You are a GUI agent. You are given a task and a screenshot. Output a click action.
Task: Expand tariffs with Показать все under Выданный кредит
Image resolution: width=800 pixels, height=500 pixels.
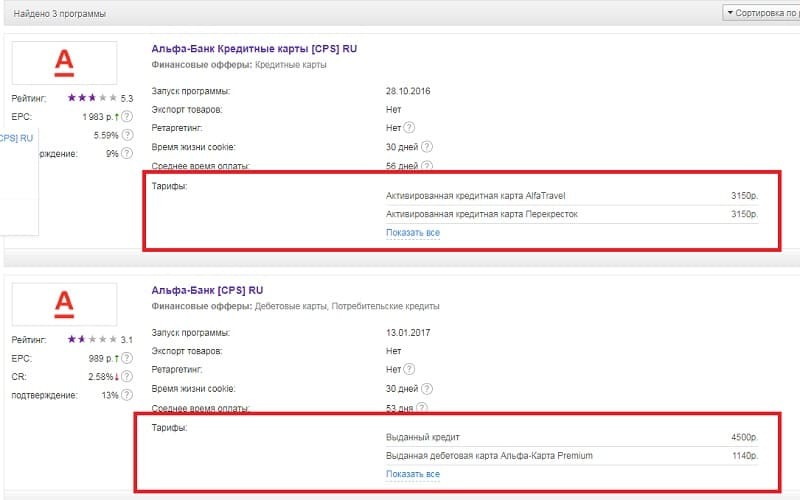click(412, 474)
